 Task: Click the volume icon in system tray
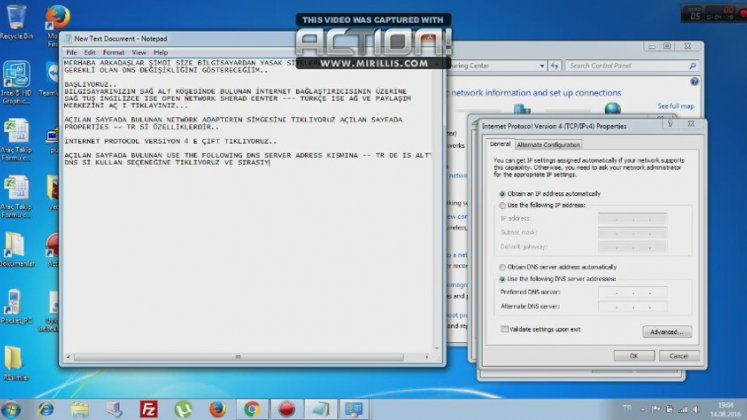(x=696, y=410)
